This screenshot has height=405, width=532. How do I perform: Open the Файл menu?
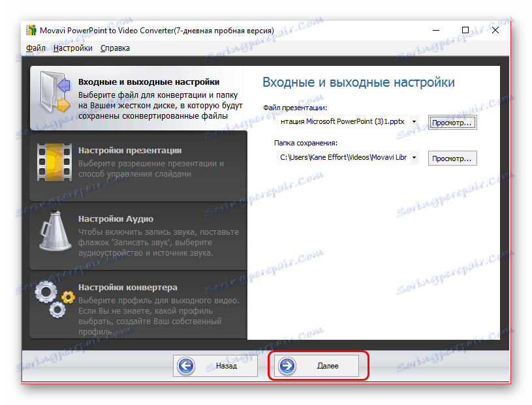coord(35,48)
